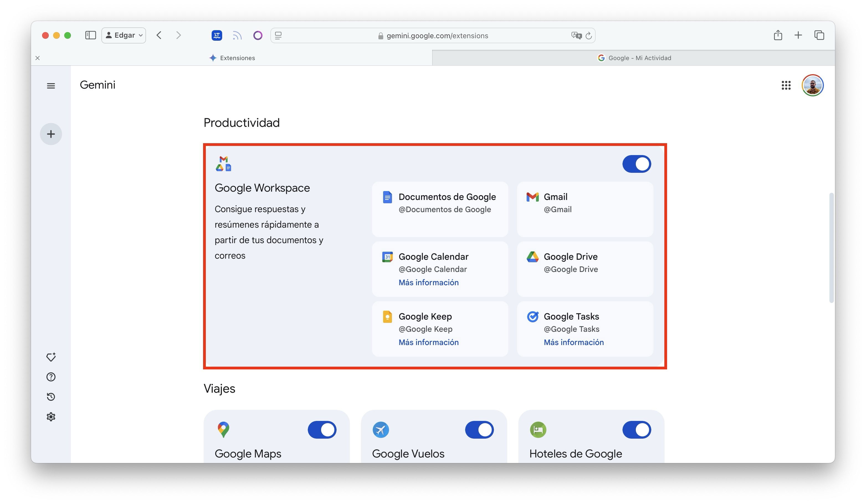Click the Hoteles de Google bed icon
Image resolution: width=866 pixels, height=504 pixels.
pyautogui.click(x=538, y=430)
